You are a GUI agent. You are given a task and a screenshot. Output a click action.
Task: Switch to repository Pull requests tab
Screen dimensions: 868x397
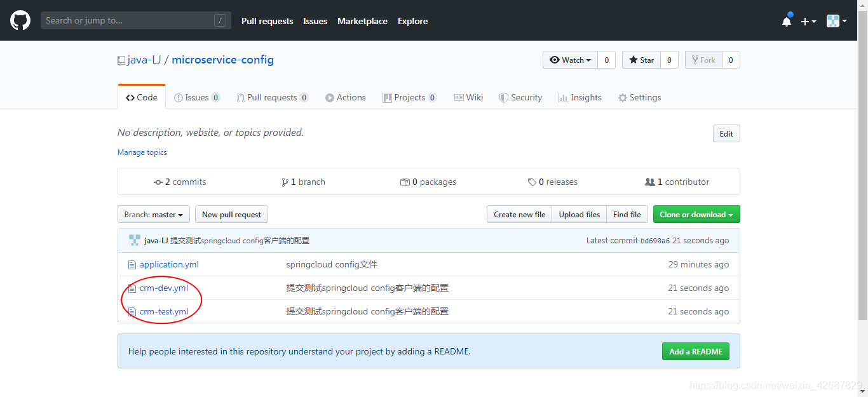(x=273, y=97)
